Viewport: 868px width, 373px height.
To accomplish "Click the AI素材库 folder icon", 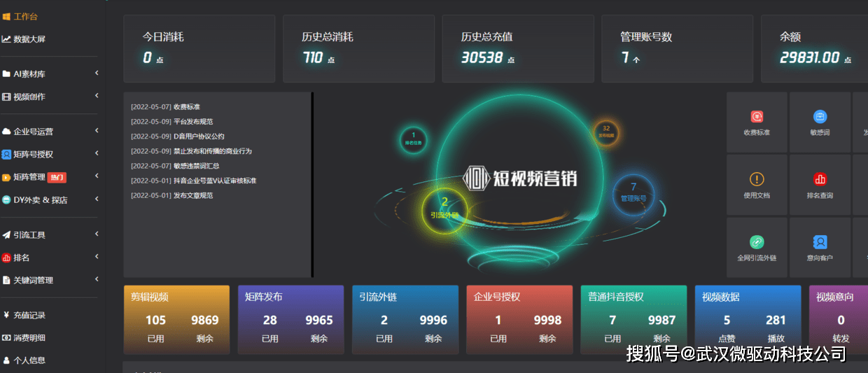I will 6,73.
